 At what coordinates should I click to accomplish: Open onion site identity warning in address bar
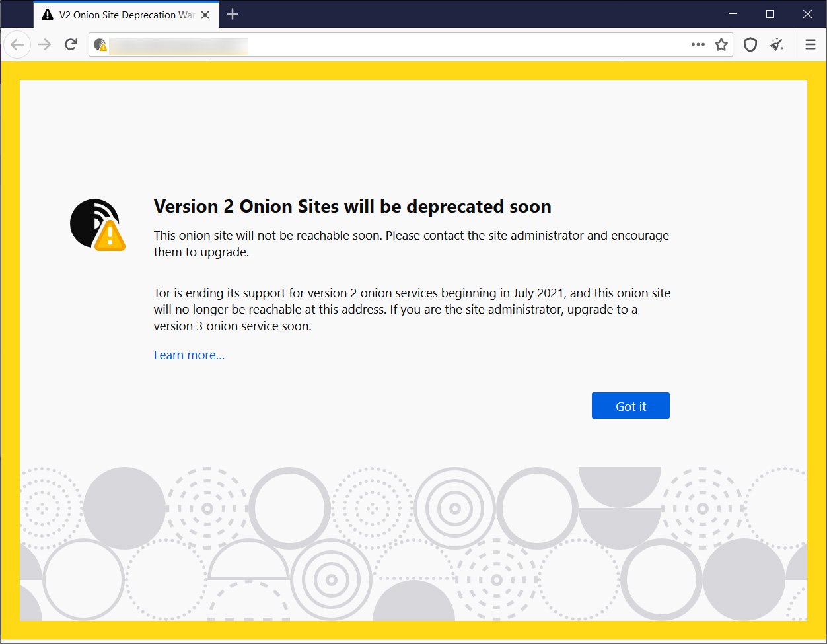click(100, 45)
